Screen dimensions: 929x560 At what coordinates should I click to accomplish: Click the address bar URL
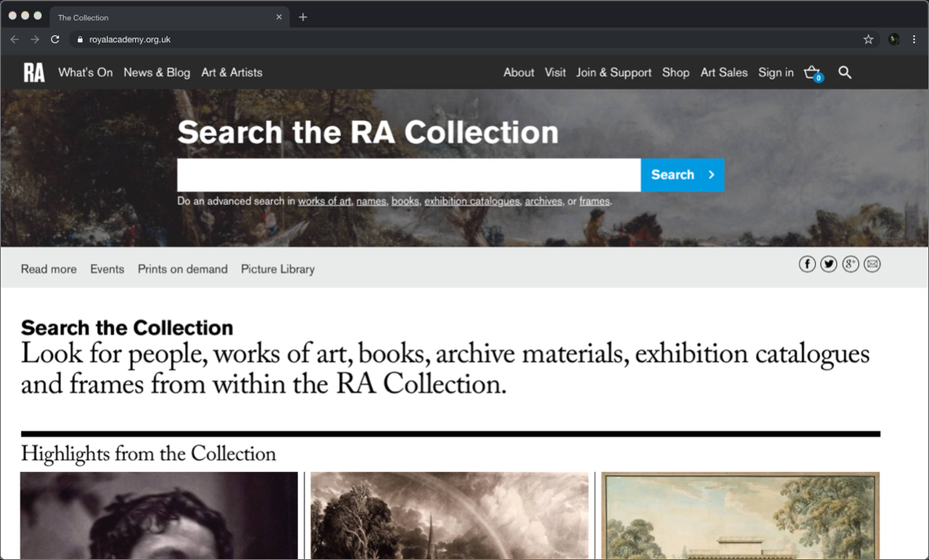(130, 39)
